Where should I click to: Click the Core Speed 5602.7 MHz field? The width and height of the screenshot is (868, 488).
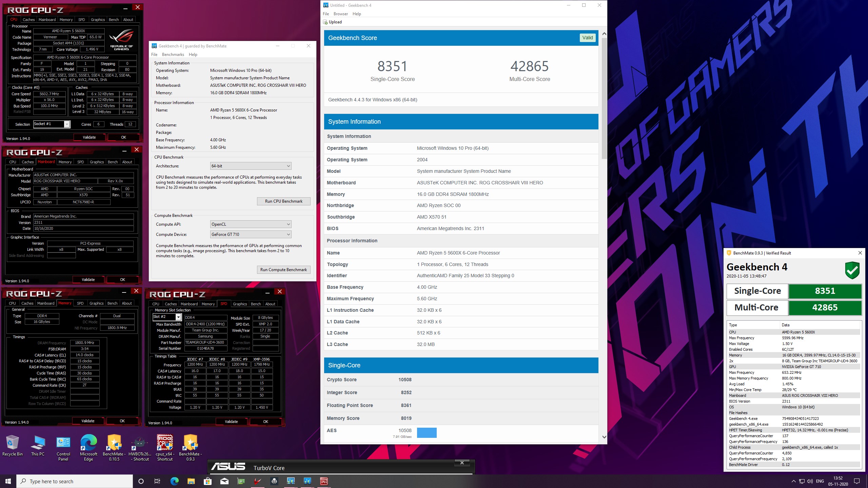point(50,94)
